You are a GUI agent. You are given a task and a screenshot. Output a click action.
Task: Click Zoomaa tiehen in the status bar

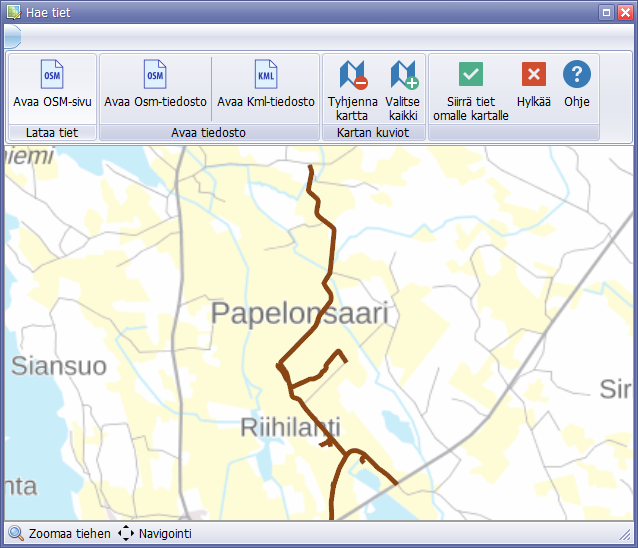point(60,534)
